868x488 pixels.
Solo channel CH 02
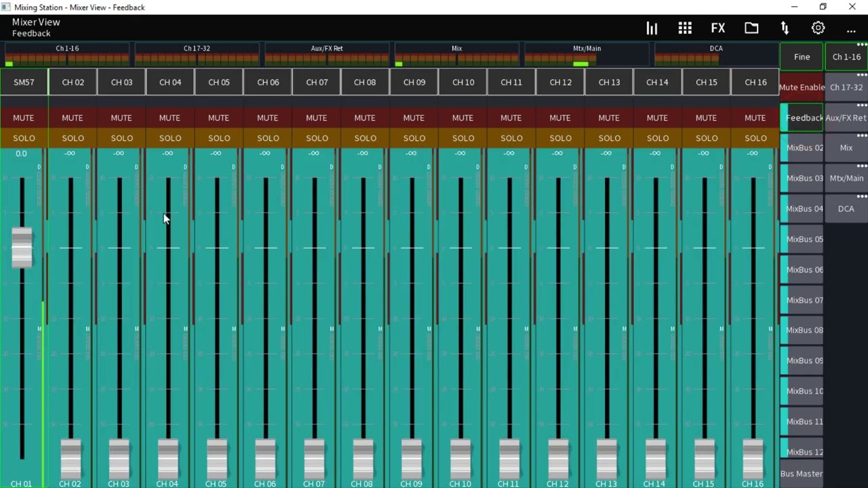73,138
